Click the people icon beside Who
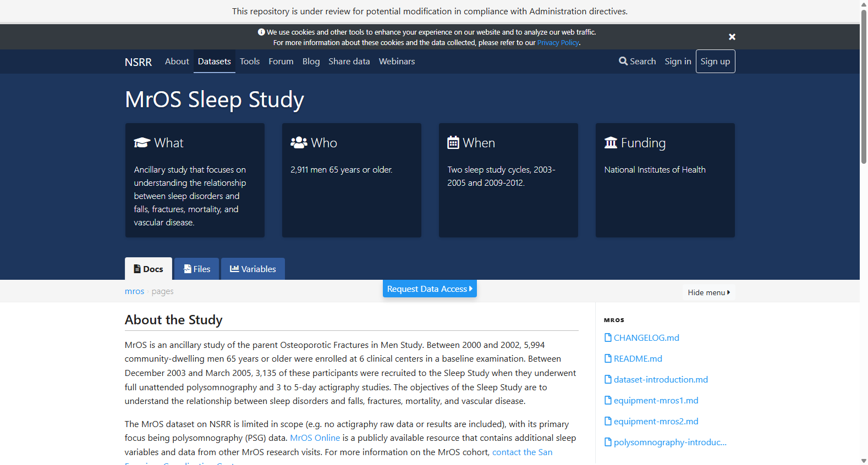868x465 pixels. (x=299, y=143)
